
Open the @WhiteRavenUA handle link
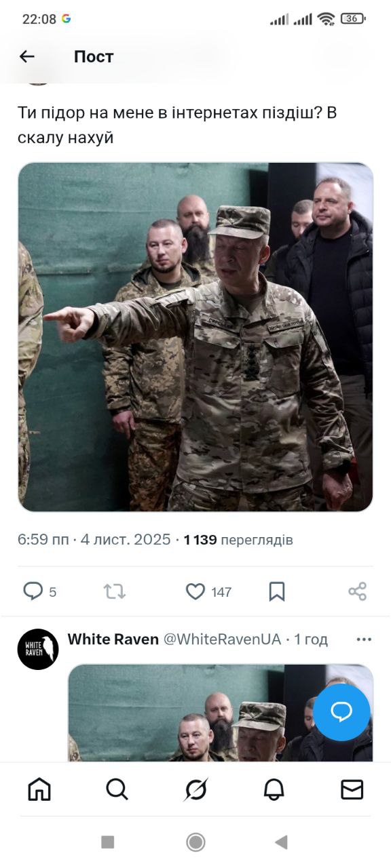pyautogui.click(x=222, y=639)
